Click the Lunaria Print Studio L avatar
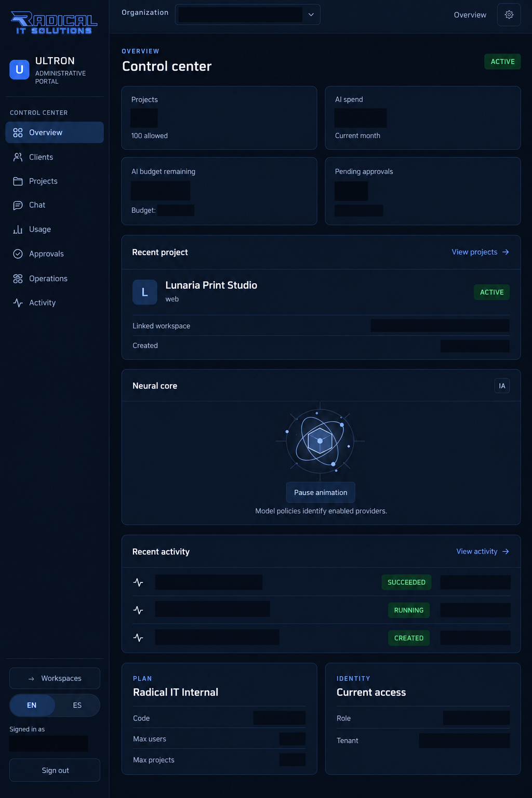The height and width of the screenshot is (798, 532). pyautogui.click(x=145, y=292)
